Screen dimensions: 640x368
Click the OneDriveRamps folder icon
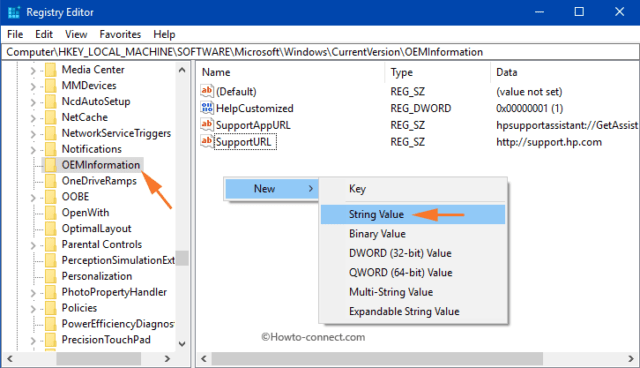point(51,181)
